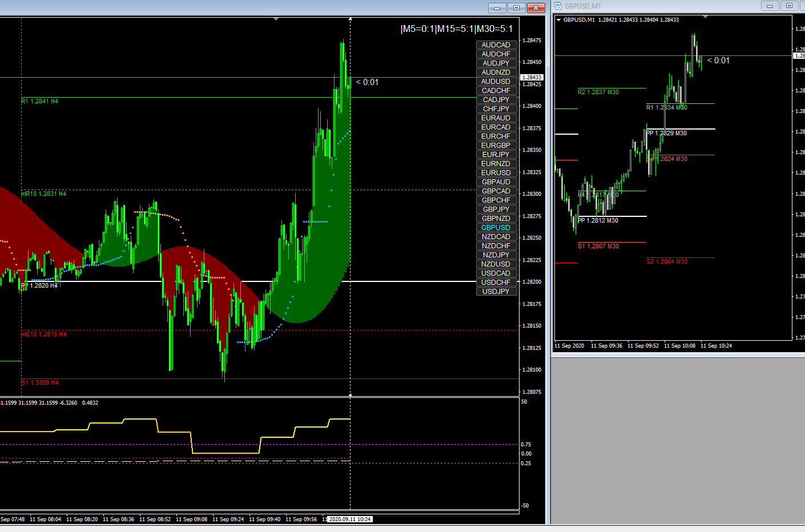Select the S1 1.2809 H4 support label

point(40,382)
